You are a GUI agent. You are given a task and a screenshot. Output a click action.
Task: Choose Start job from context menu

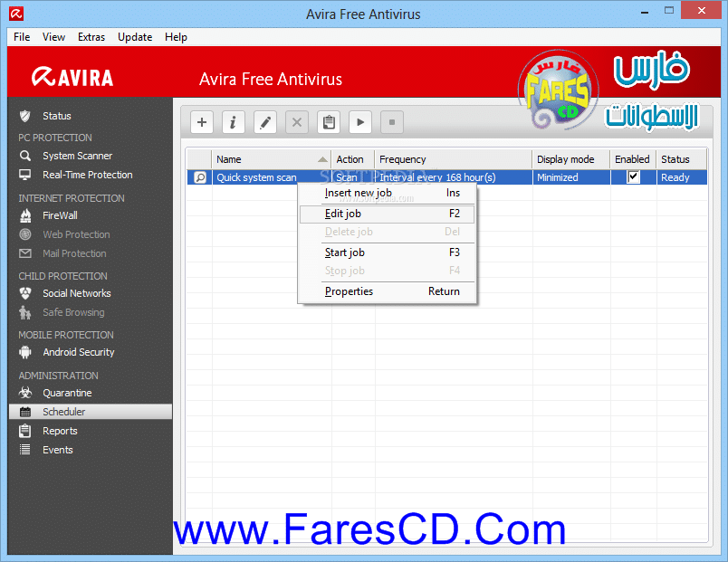coord(388,252)
